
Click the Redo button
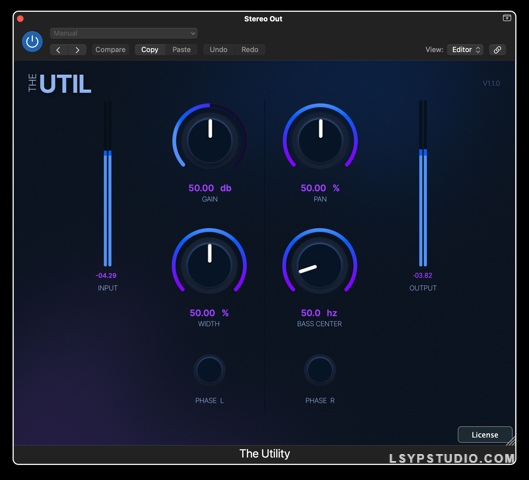click(250, 50)
